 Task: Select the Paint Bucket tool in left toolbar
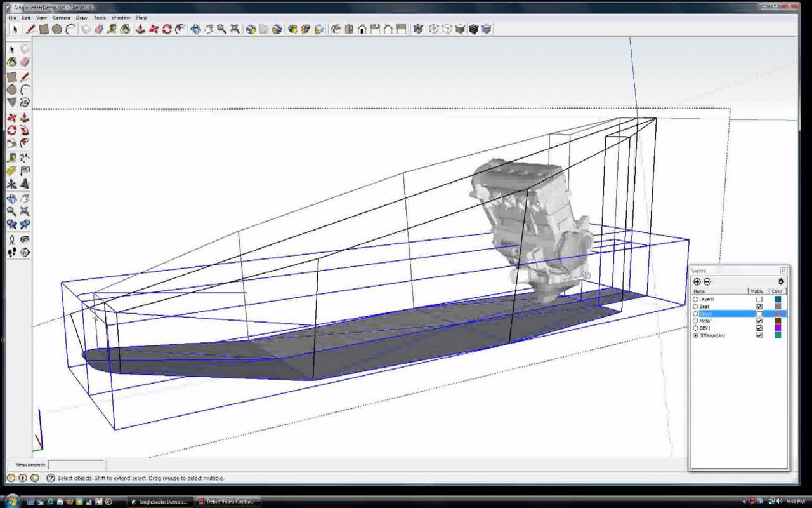(x=11, y=62)
